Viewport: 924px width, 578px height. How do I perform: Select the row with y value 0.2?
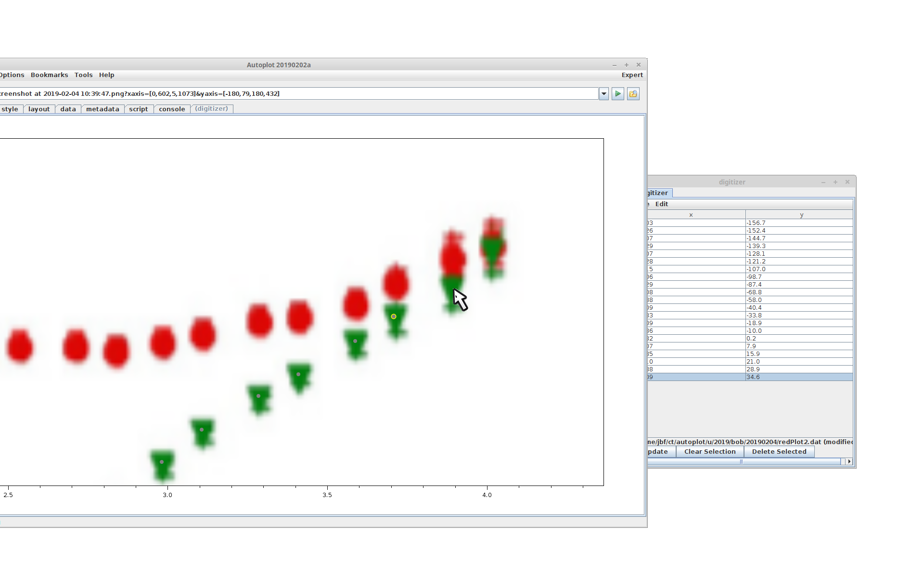(x=750, y=339)
